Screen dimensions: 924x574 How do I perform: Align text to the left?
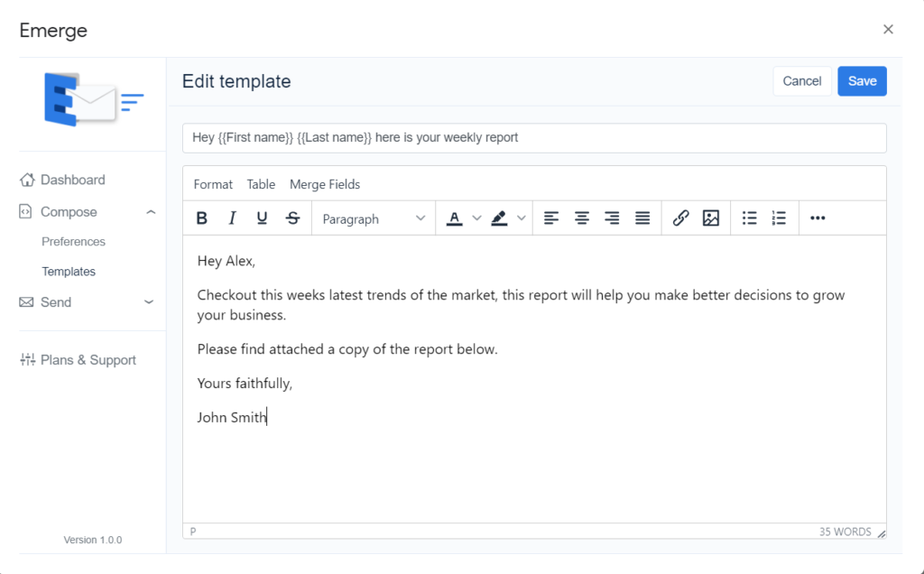click(551, 218)
